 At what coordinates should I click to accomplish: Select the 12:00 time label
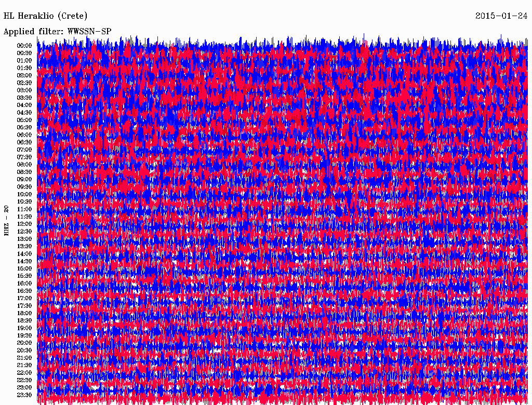24,224
